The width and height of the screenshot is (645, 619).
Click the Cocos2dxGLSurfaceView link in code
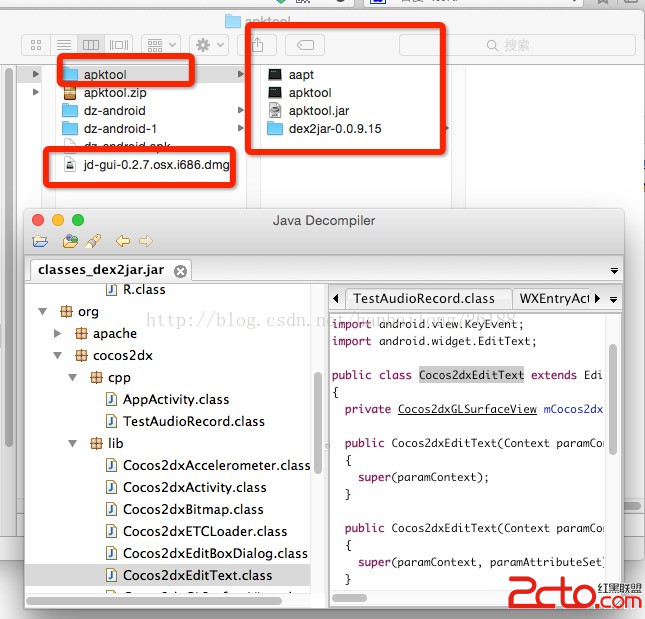468,409
